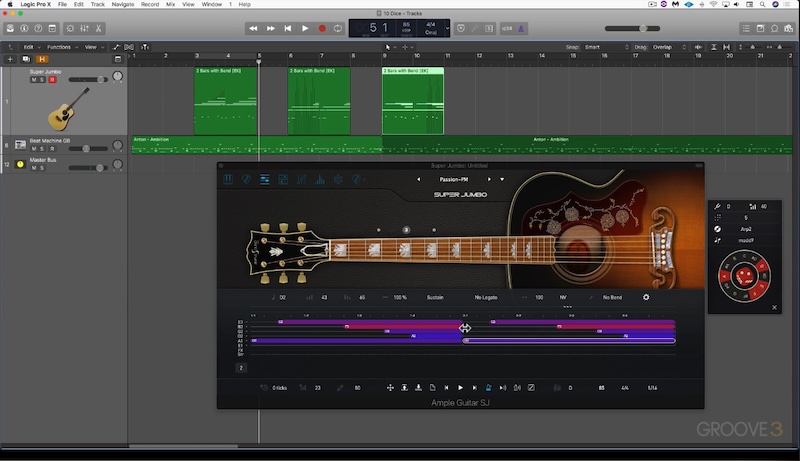Open the Record menu
Viewport: 800px width, 461px height.
pos(150,4)
